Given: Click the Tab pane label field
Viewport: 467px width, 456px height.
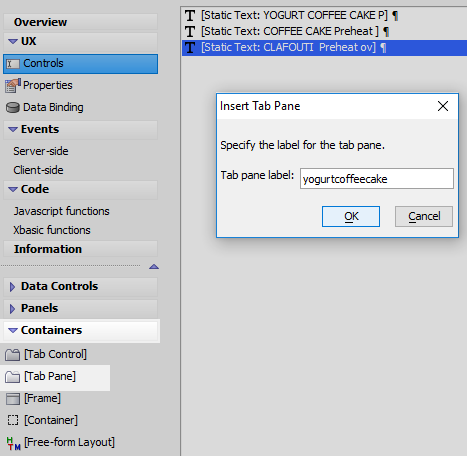Looking at the screenshot, I should (x=377, y=179).
